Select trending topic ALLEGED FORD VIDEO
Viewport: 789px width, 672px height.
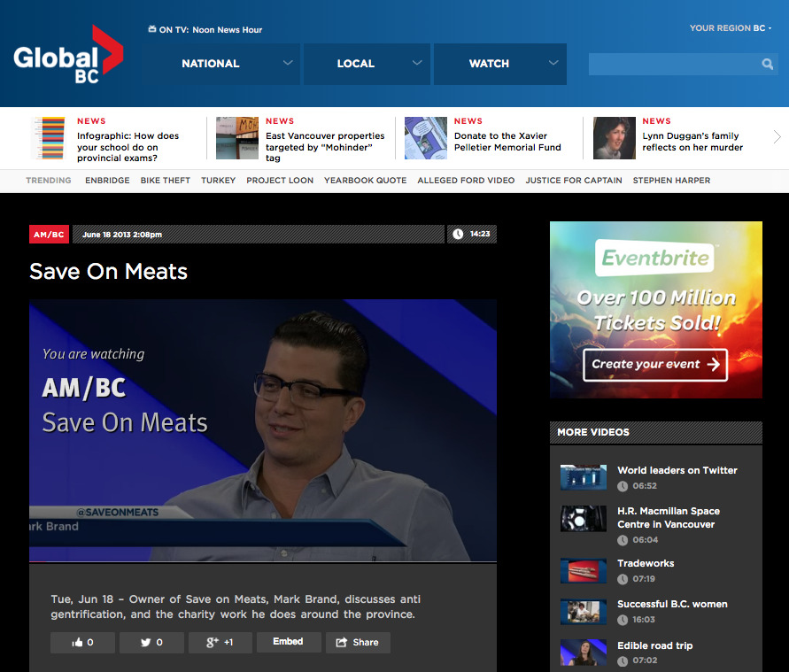(466, 180)
